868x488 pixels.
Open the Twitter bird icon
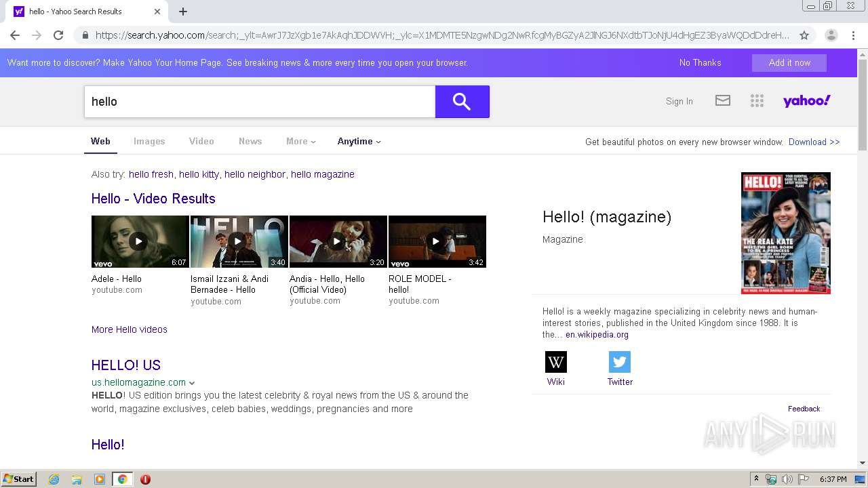(x=620, y=362)
